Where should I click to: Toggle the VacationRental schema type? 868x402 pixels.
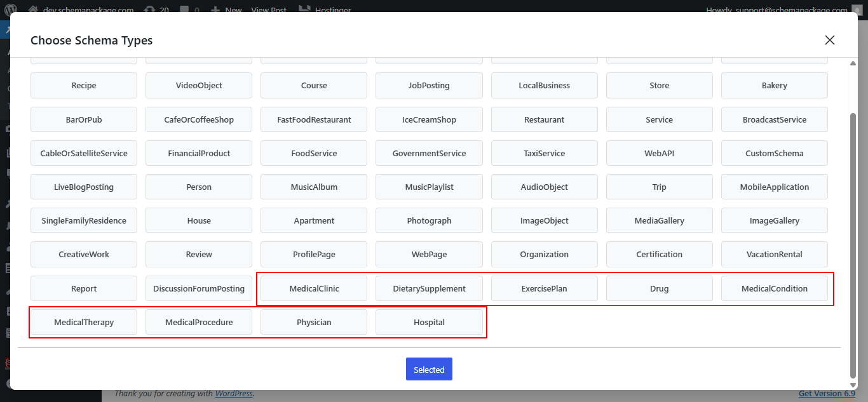pyautogui.click(x=774, y=254)
